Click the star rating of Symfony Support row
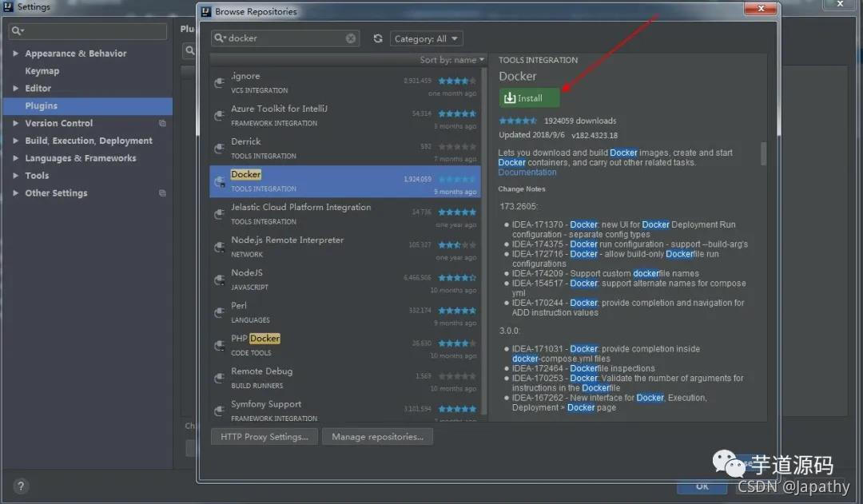 (x=457, y=409)
